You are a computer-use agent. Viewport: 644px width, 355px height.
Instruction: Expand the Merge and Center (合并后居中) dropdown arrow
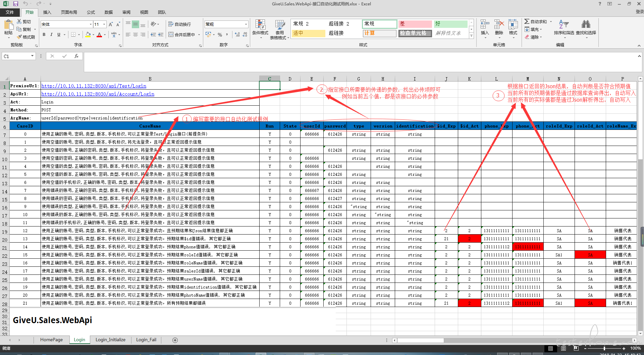[199, 35]
